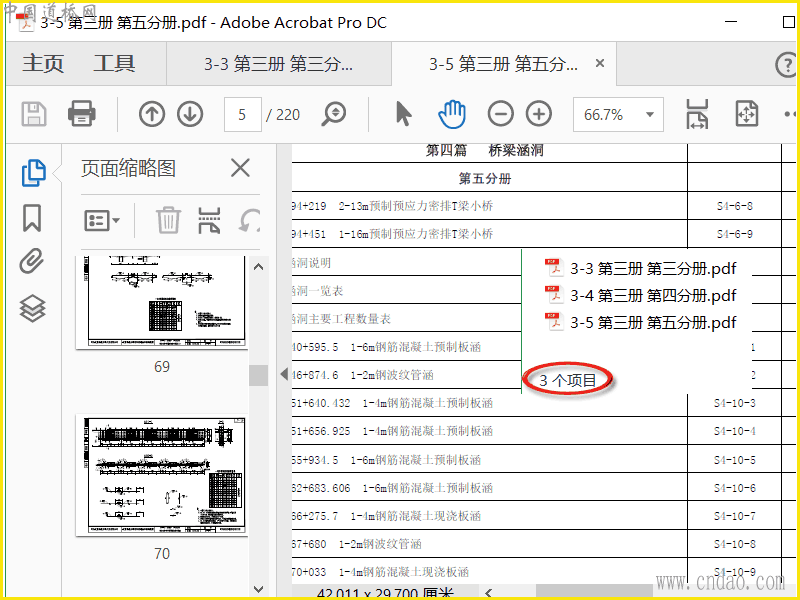
Task: Zoom in with the plus button
Action: pos(539,114)
